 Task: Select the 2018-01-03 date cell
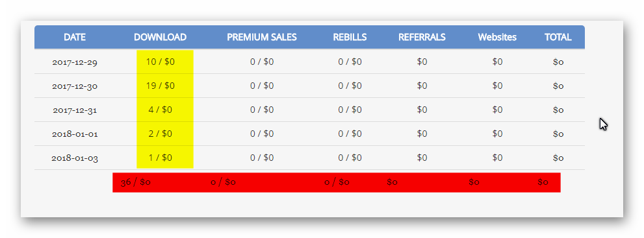click(x=75, y=158)
